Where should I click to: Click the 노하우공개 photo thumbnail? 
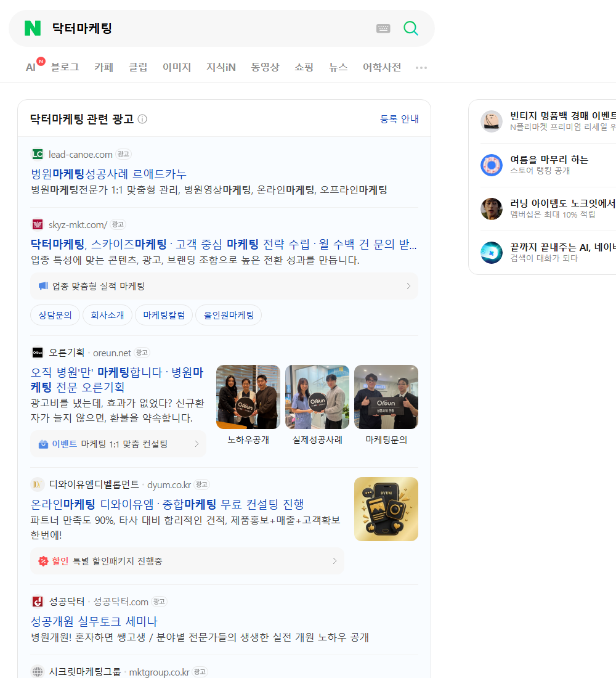coord(248,397)
